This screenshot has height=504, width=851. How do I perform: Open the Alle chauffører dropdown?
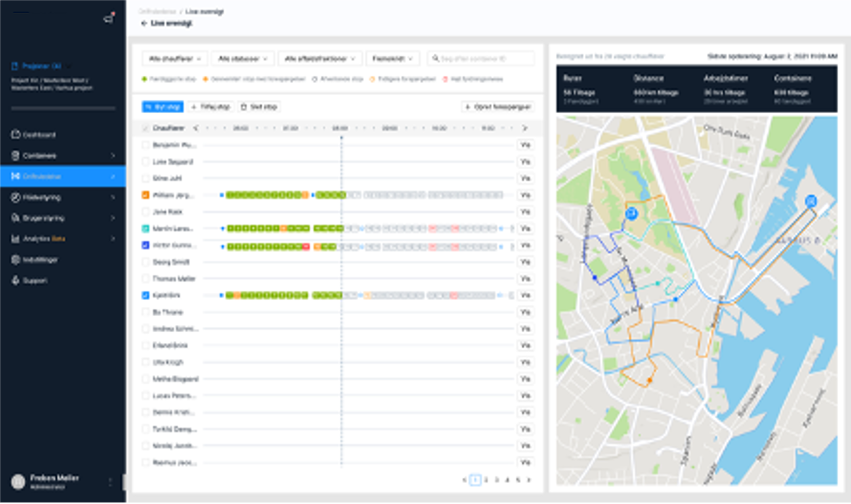click(174, 59)
